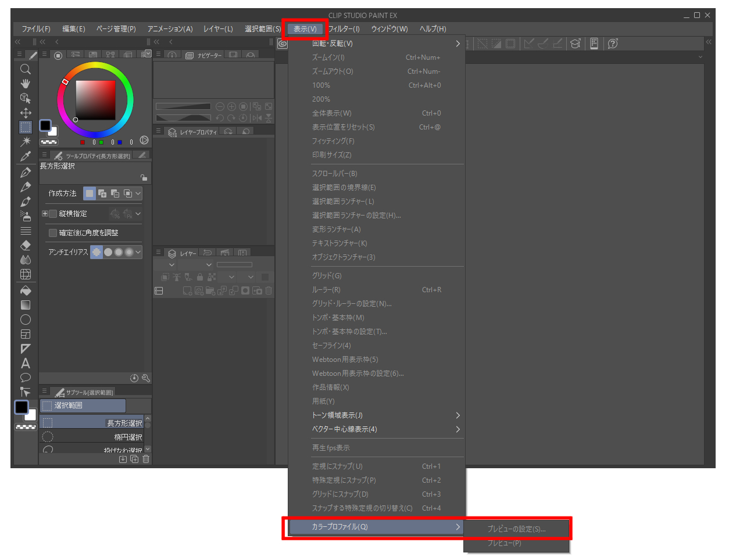
Task: Select the Eraser tool
Action: (x=26, y=245)
